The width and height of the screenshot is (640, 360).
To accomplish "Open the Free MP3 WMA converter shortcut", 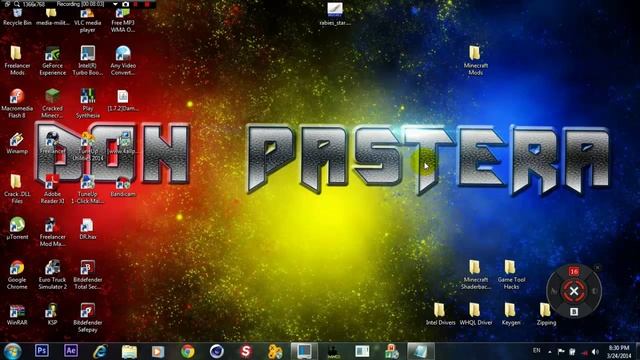I will pyautogui.click(x=123, y=21).
